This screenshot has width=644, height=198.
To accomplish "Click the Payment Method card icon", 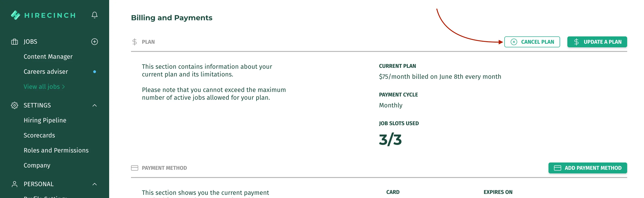I will point(134,168).
